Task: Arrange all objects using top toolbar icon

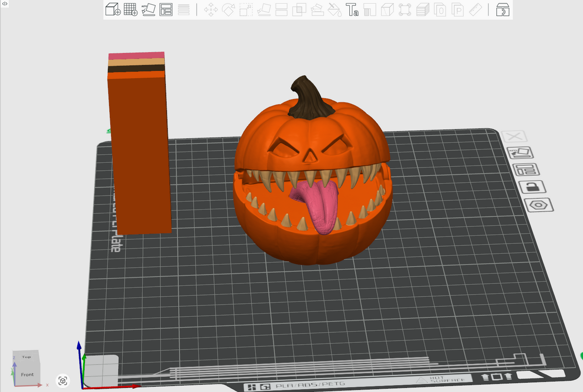Action: pyautogui.click(x=166, y=10)
